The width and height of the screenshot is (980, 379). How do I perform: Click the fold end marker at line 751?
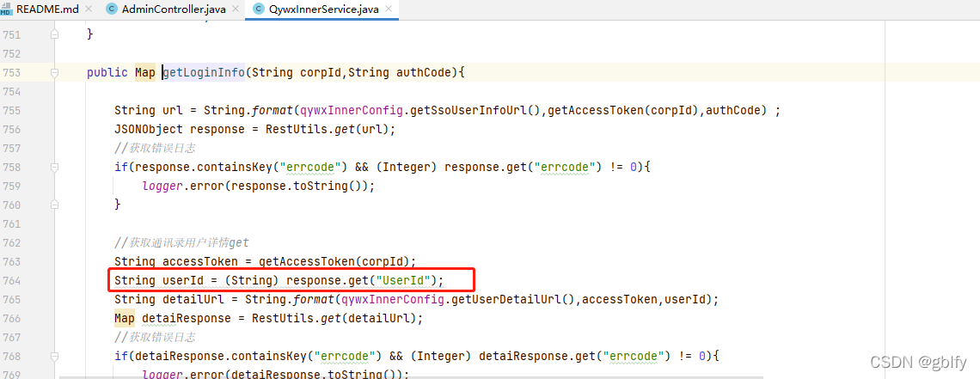[54, 35]
